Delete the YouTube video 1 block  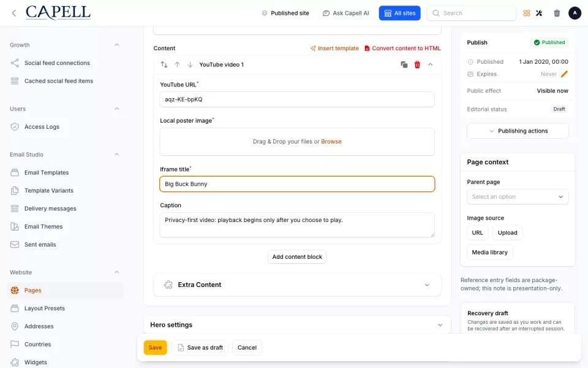[417, 64]
